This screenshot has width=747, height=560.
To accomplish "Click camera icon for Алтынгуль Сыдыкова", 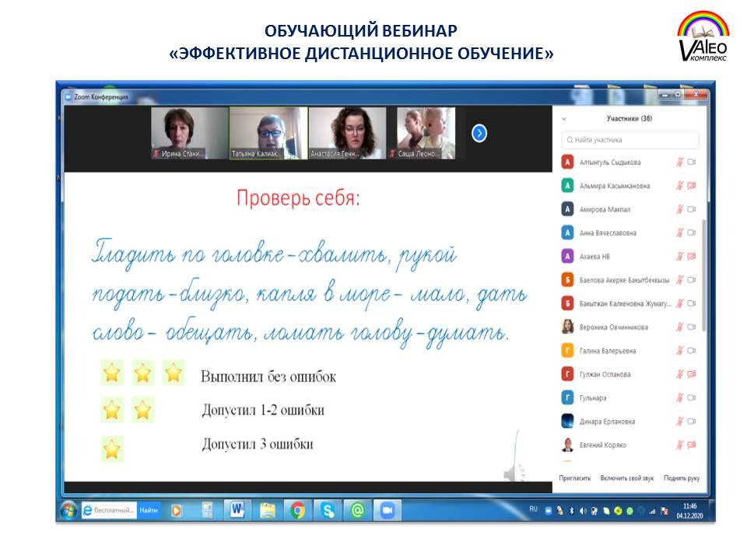I will click(x=692, y=163).
